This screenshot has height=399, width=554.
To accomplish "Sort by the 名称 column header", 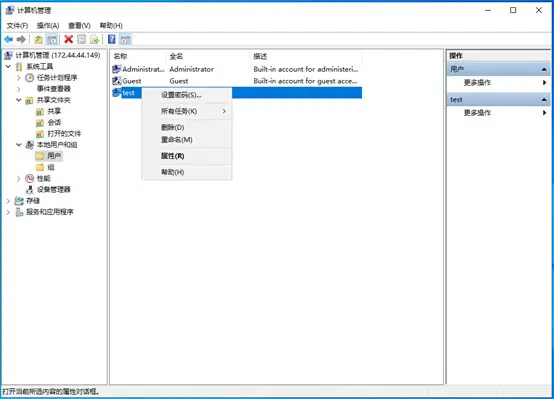I will click(138, 56).
